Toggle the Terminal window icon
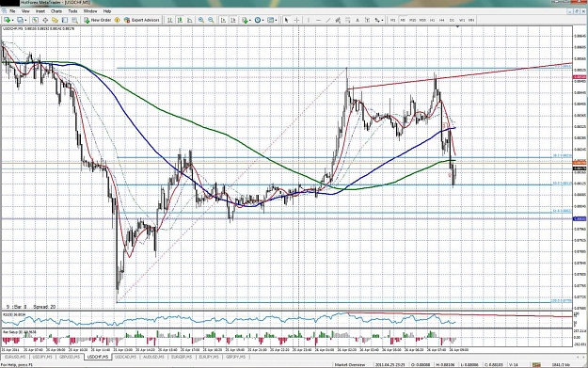Image resolution: width=588 pixels, height=368 pixels. click(x=65, y=20)
